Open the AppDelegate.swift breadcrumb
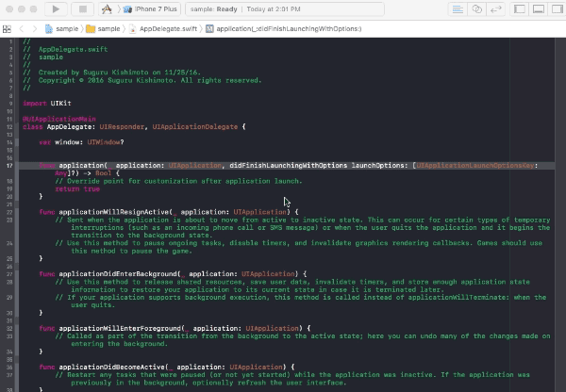 tap(163, 29)
